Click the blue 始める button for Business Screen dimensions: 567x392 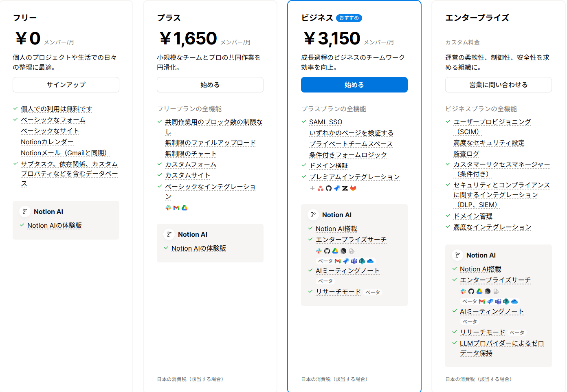pos(354,85)
